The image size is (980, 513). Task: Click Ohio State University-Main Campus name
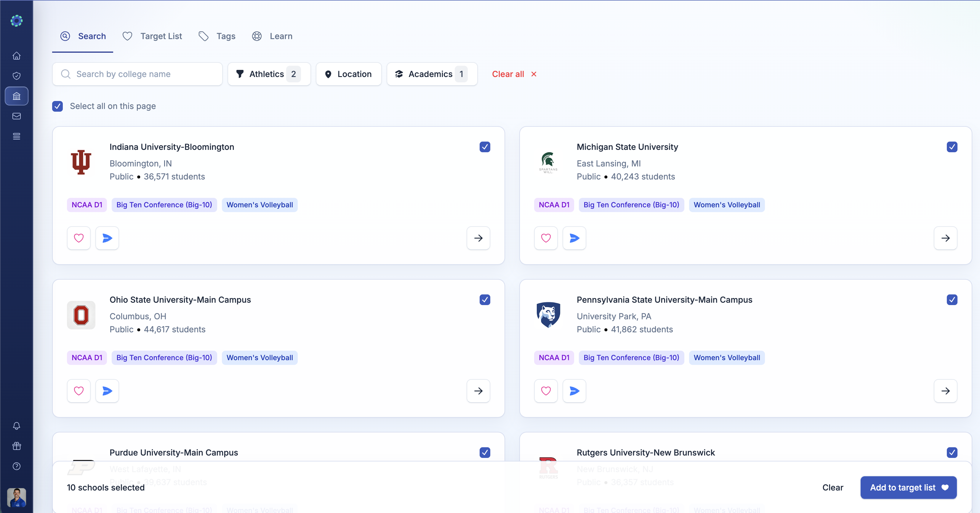tap(180, 300)
